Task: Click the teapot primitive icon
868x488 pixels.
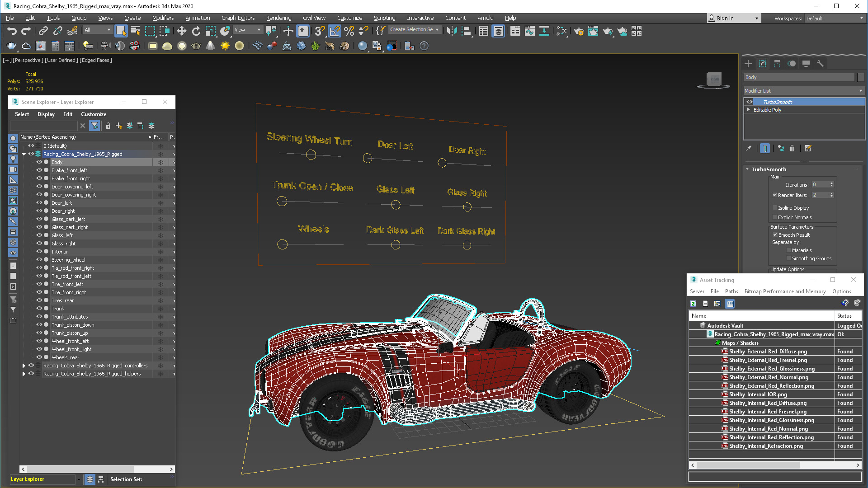Action: point(196,46)
